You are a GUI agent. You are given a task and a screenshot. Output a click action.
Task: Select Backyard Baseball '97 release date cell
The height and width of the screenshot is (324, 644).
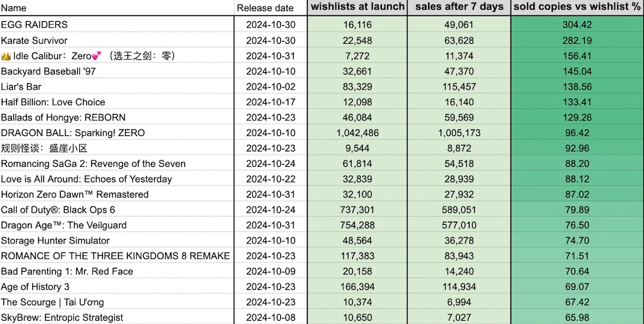click(x=270, y=71)
